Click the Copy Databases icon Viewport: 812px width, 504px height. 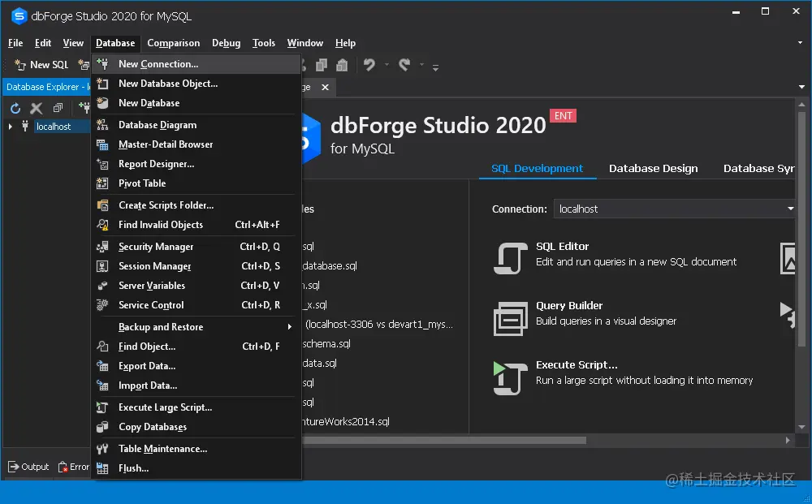coord(102,427)
